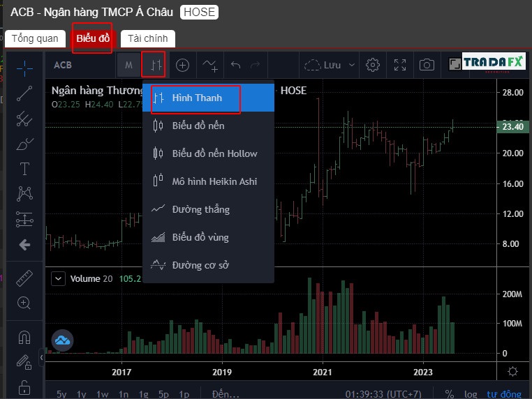Image resolution: width=532 pixels, height=399 pixels.
Task: Click the HOSE exchange badge
Action: [x=199, y=12]
